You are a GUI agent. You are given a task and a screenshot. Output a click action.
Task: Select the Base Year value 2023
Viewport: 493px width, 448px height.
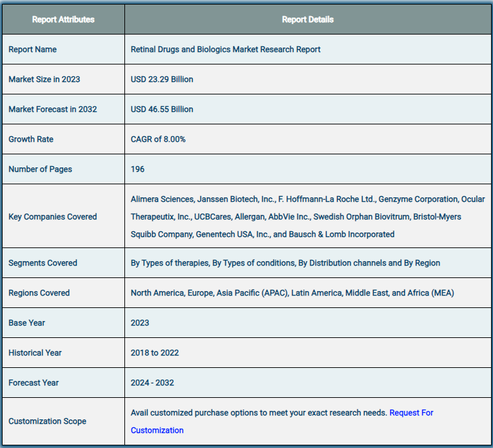pyautogui.click(x=140, y=323)
